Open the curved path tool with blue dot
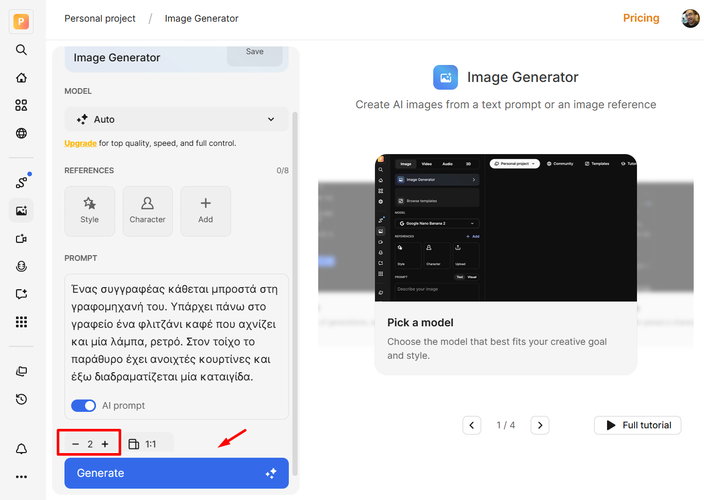Viewport: 704px width, 500px height. pyautogui.click(x=22, y=182)
